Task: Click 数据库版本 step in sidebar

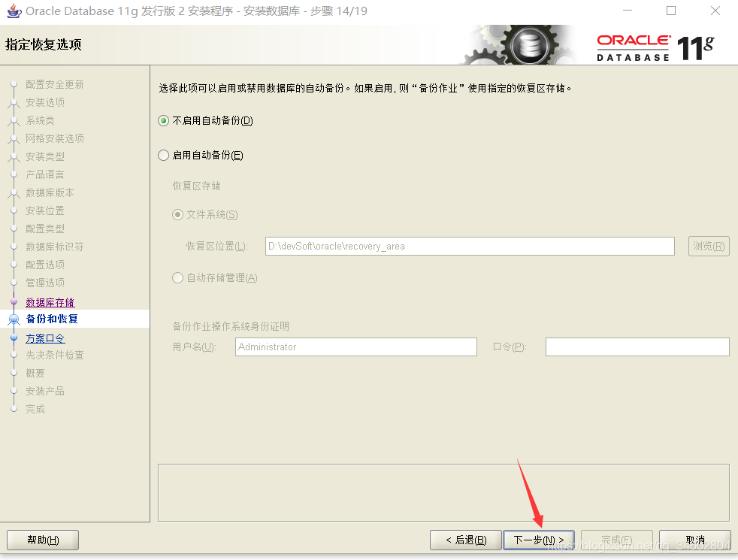Action: point(50,192)
